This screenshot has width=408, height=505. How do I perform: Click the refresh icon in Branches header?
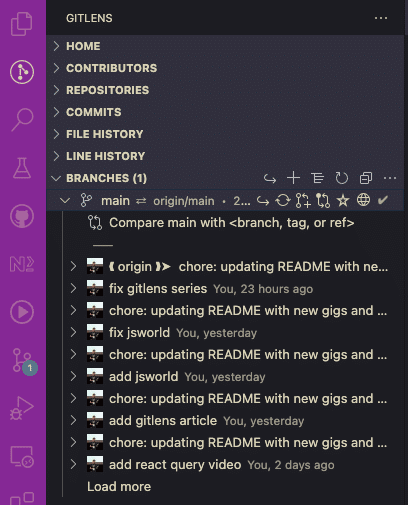tap(342, 178)
